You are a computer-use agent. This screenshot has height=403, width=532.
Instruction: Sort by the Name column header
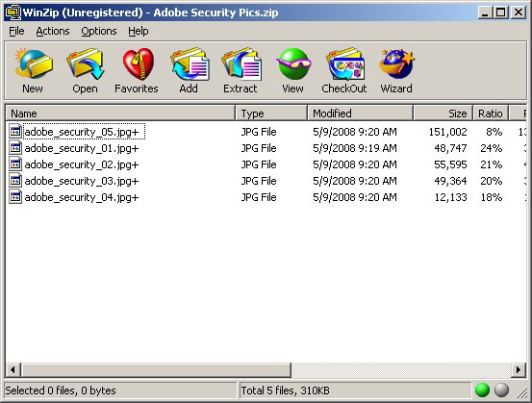click(x=120, y=113)
